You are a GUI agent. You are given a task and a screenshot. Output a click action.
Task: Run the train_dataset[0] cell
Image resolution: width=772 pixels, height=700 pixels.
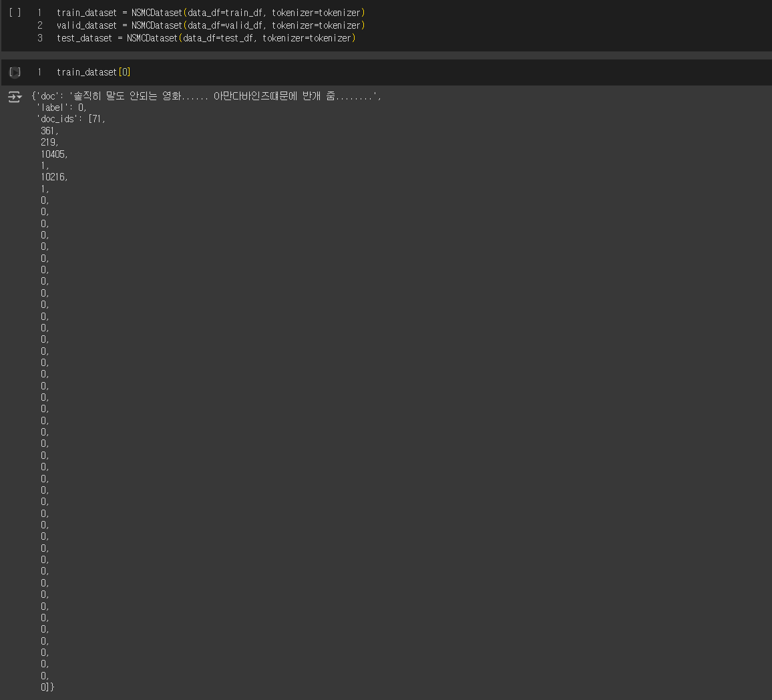15,72
